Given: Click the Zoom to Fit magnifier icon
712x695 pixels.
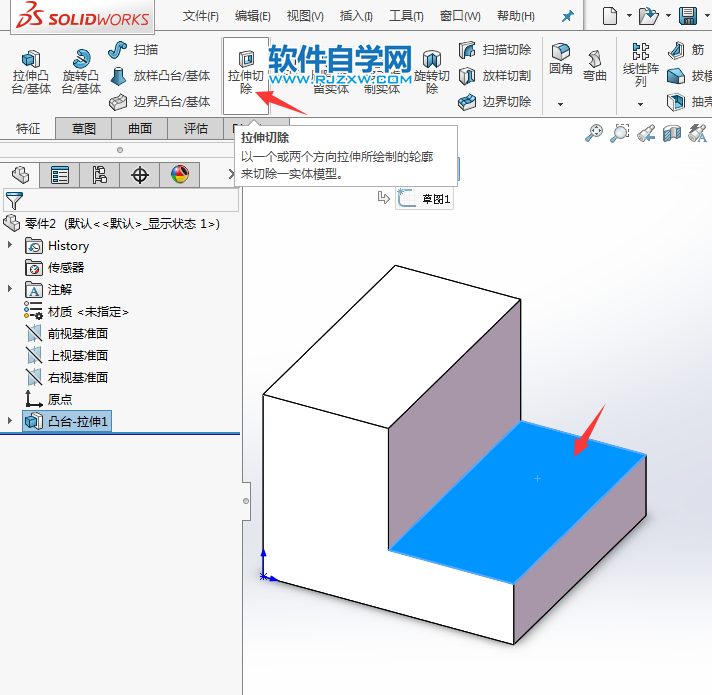Looking at the screenshot, I should pyautogui.click(x=594, y=133).
